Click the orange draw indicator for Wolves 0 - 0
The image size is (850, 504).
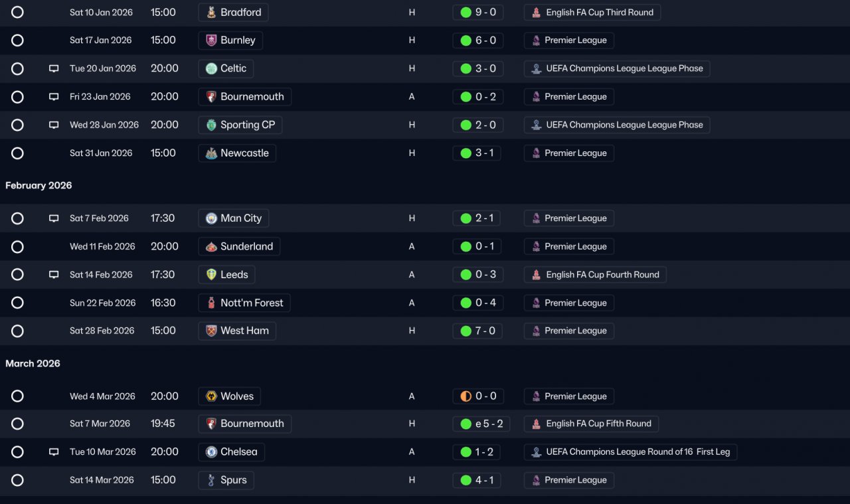[466, 396]
